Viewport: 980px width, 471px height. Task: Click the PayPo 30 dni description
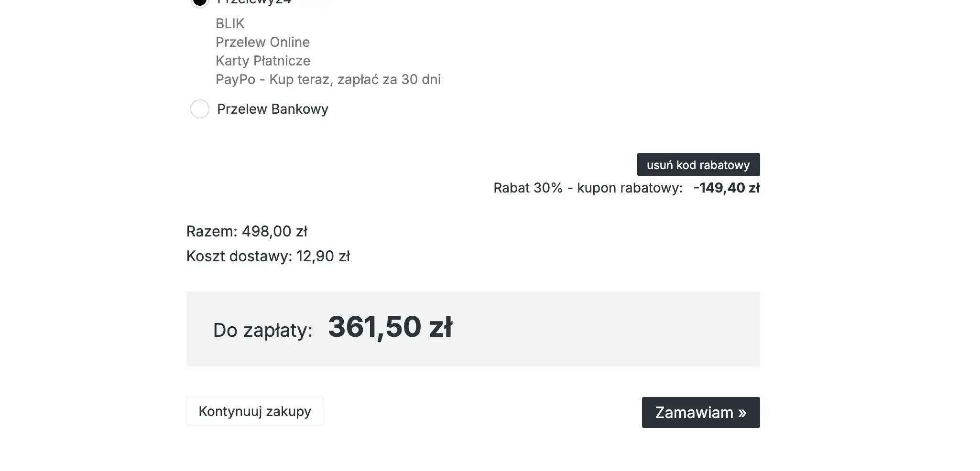328,79
